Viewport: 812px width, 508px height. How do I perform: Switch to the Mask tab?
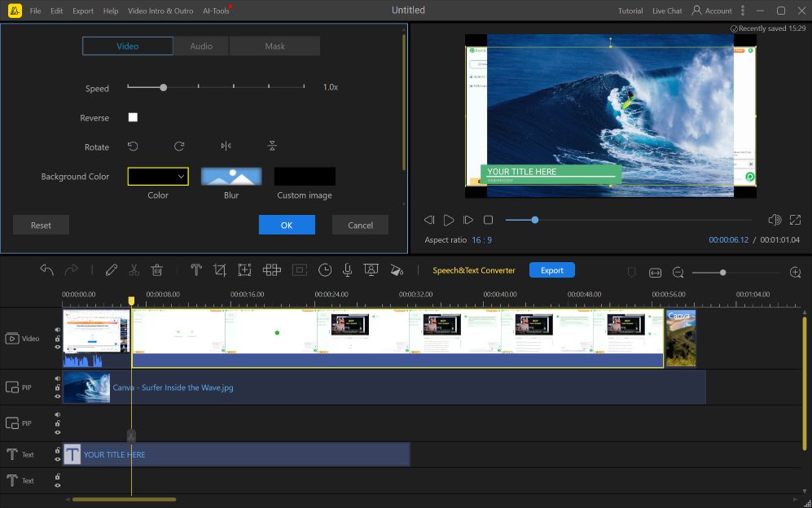(274, 46)
